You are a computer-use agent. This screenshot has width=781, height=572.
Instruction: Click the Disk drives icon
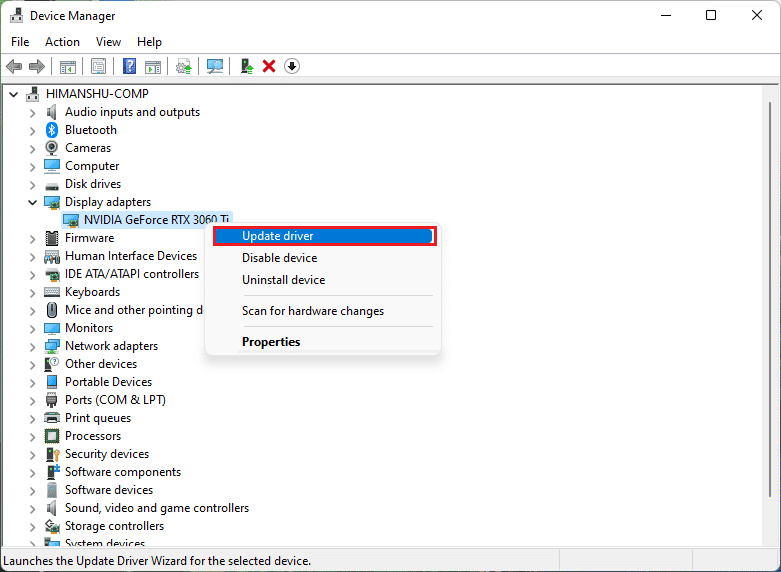[x=52, y=186]
